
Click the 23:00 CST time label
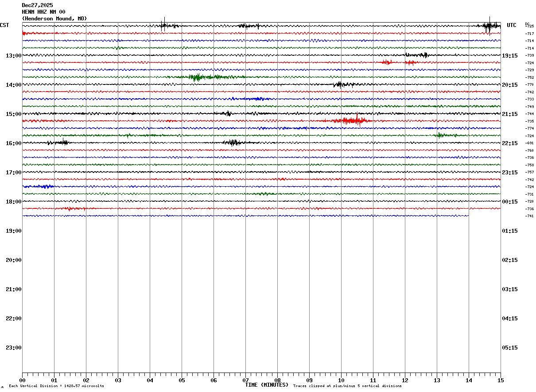14,348
